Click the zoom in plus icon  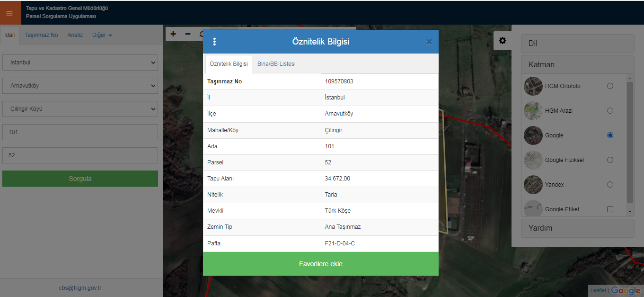pyautogui.click(x=173, y=34)
